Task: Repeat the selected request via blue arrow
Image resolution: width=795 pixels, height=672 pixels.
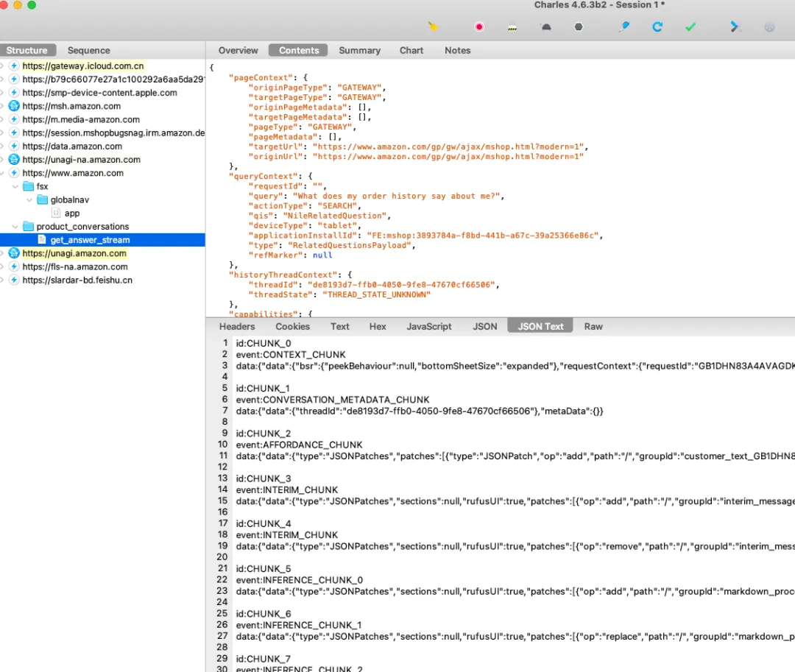Action: pyautogui.click(x=657, y=27)
